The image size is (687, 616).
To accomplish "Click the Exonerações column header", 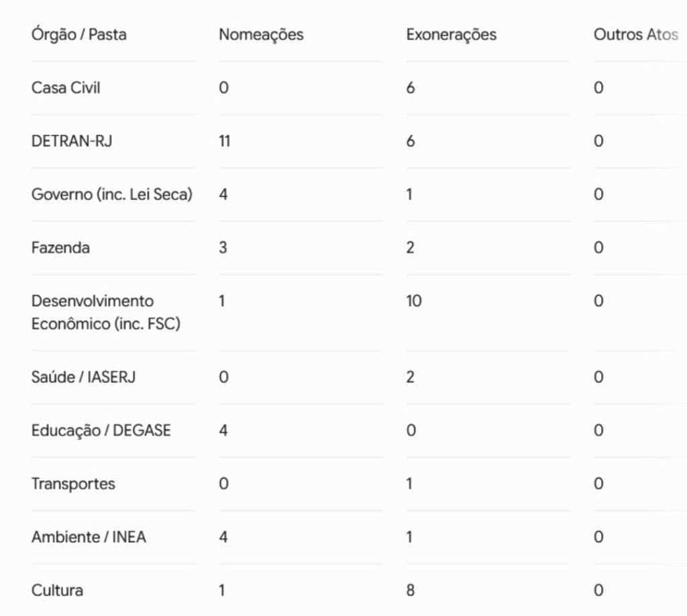I will (x=452, y=35).
